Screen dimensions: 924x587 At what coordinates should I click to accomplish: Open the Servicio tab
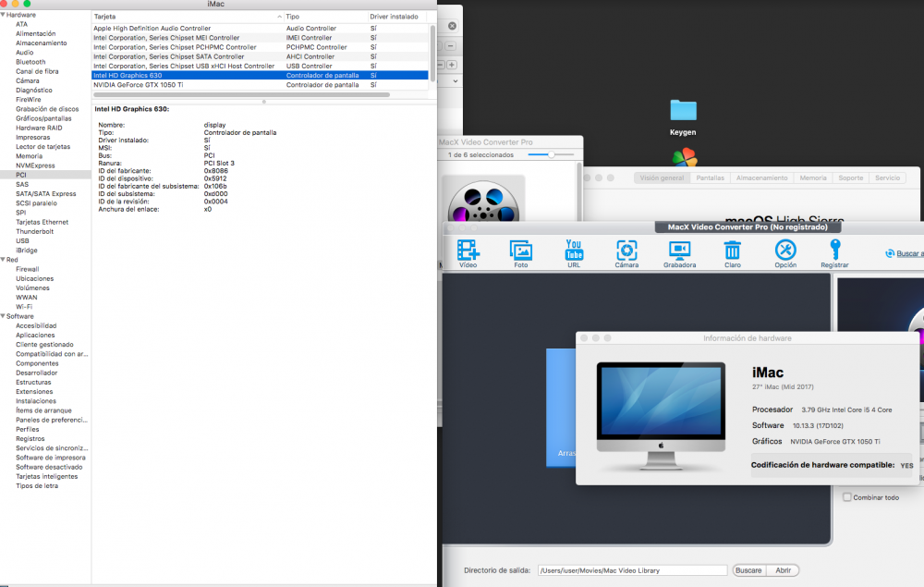pos(887,178)
